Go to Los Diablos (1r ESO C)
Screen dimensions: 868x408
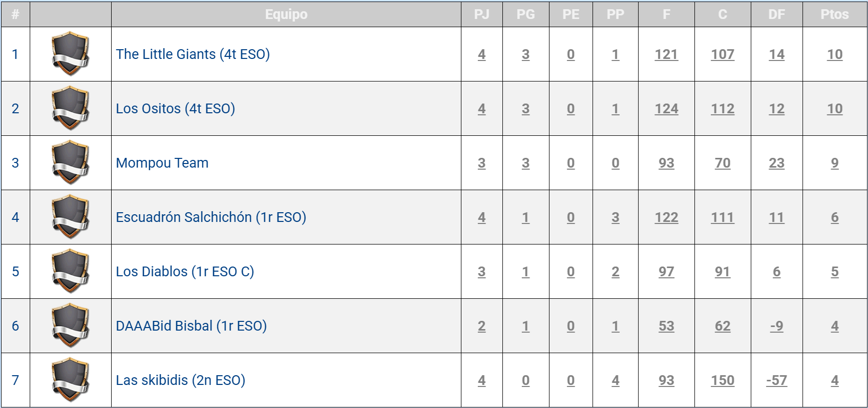(x=184, y=272)
